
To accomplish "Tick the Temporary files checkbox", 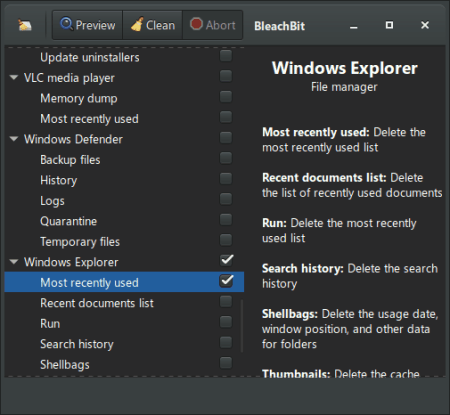I will [226, 240].
